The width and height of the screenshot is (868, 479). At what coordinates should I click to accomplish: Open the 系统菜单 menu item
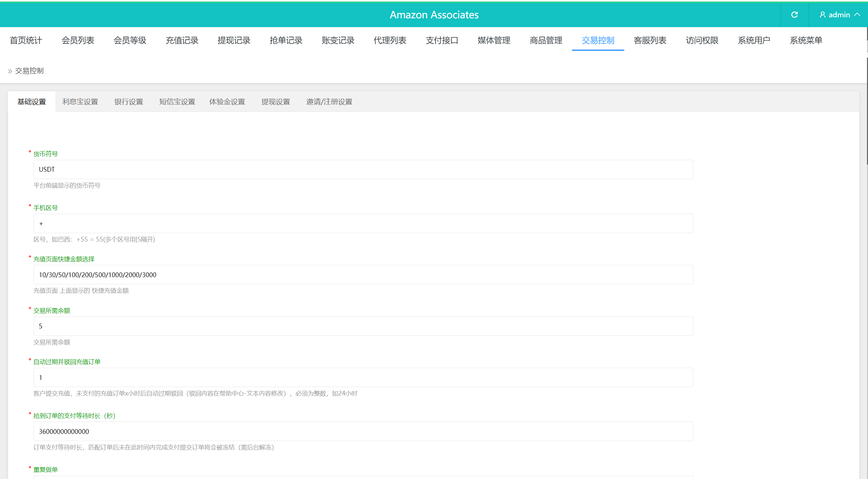tap(806, 40)
